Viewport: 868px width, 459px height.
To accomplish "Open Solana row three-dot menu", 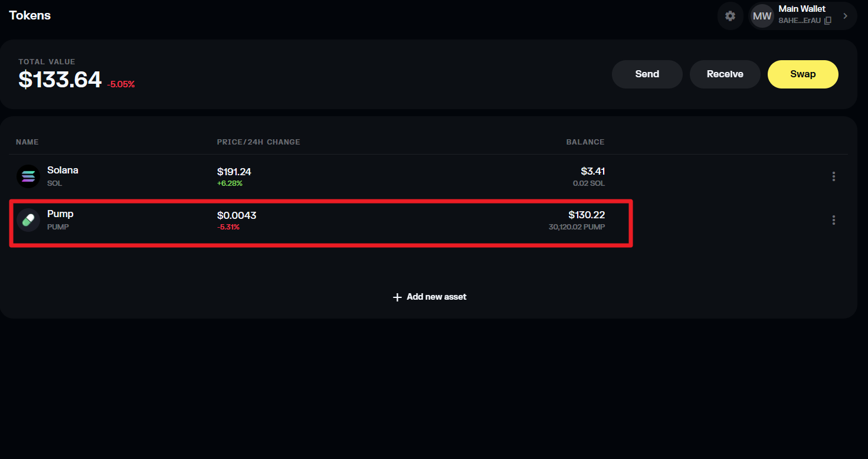I will (x=834, y=176).
